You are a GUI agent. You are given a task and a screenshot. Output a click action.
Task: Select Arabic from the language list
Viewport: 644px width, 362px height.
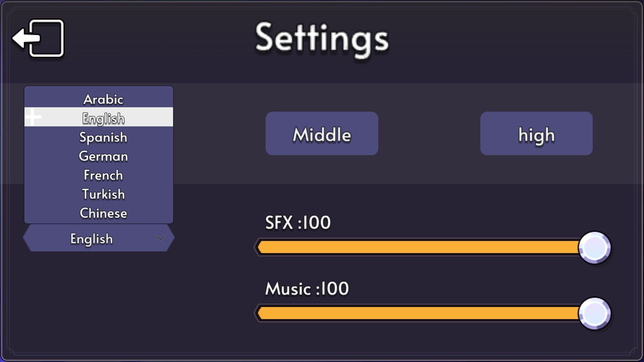103,99
